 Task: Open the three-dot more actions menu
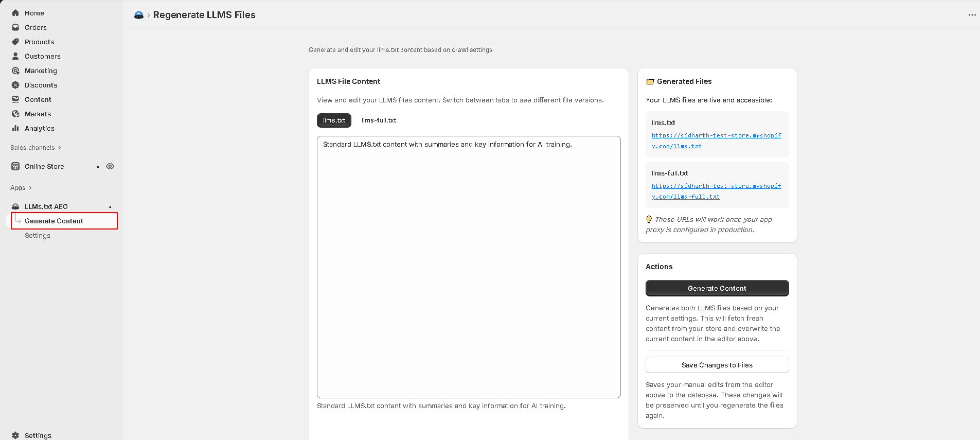pyautogui.click(x=972, y=15)
